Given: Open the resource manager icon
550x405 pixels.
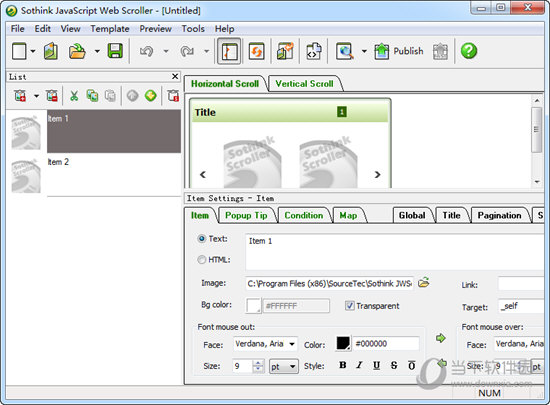Looking at the screenshot, I should pos(285,51).
